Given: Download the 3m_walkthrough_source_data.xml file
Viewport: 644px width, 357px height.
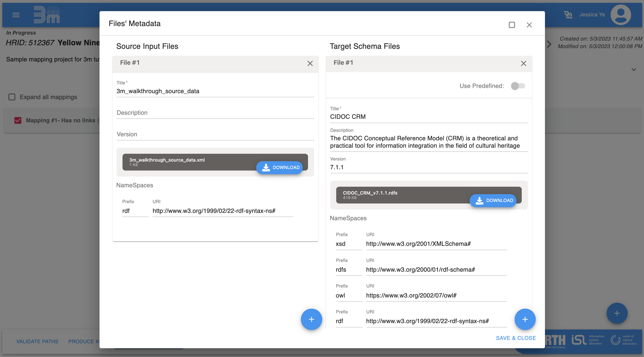Looking at the screenshot, I should (280, 167).
